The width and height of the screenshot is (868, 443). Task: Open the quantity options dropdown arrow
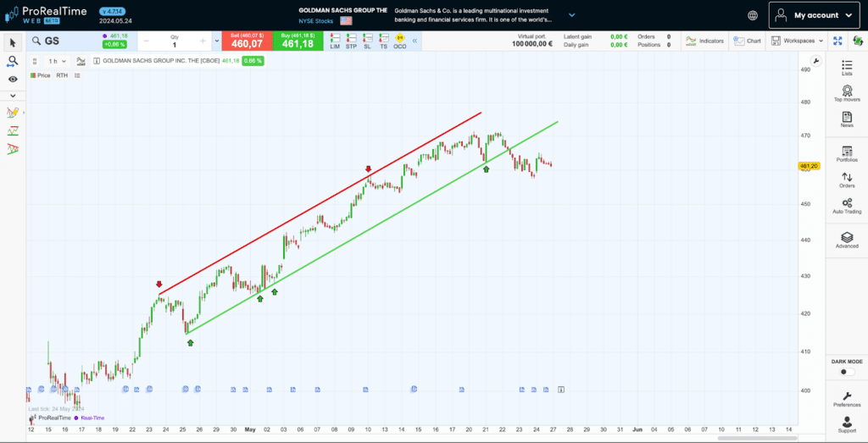pyautogui.click(x=216, y=41)
